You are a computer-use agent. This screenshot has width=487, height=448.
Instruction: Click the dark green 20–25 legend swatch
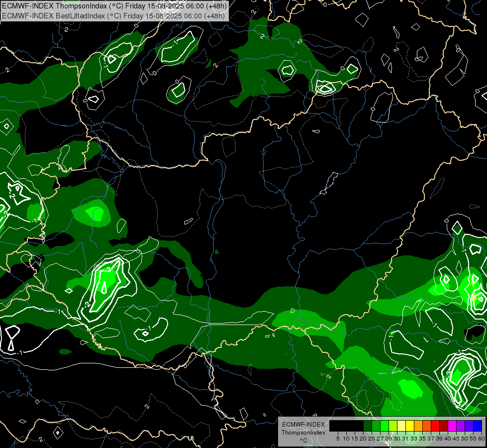tap(368, 426)
